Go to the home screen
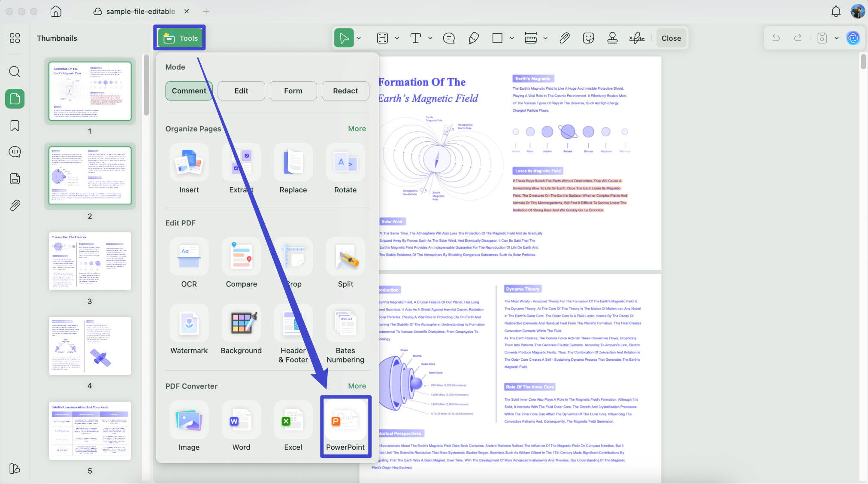 point(56,11)
